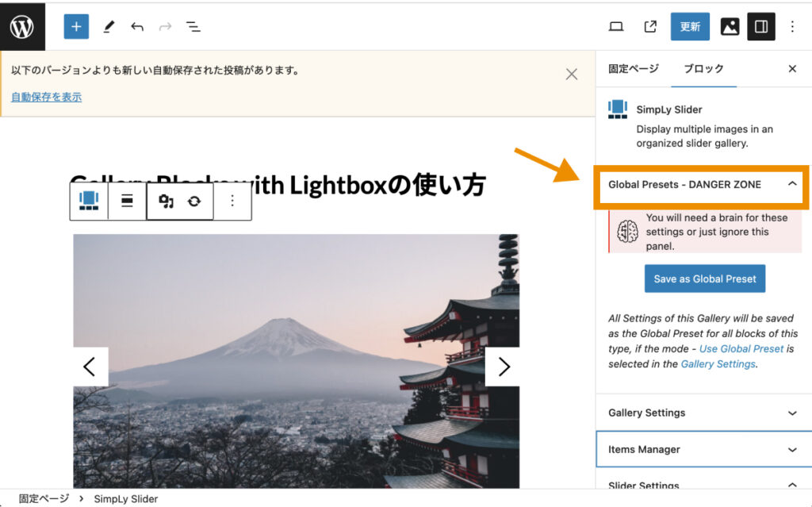Click the shuffle/refresh icon in block toolbar
The height and width of the screenshot is (507, 812).
point(196,201)
